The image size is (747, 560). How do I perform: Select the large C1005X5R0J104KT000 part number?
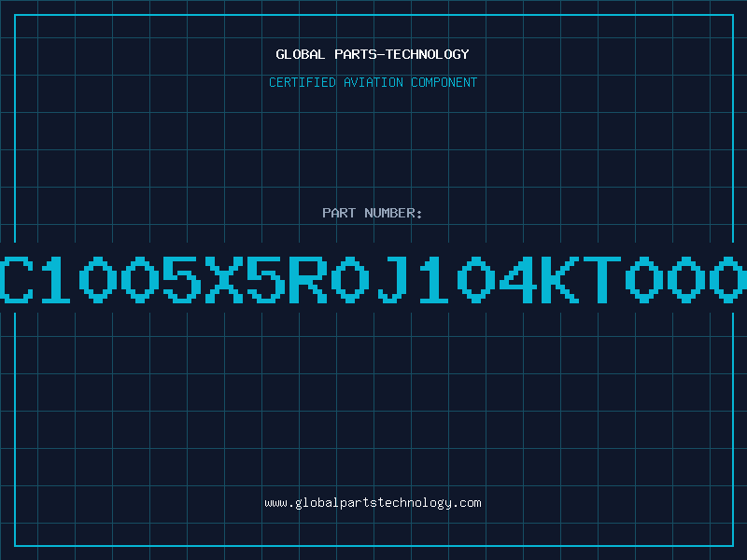(x=373, y=279)
